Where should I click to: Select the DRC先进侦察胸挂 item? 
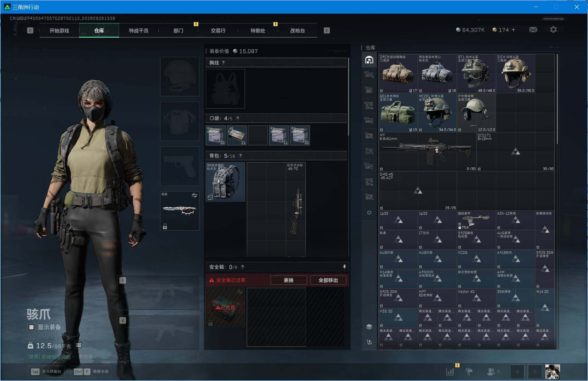(398, 74)
